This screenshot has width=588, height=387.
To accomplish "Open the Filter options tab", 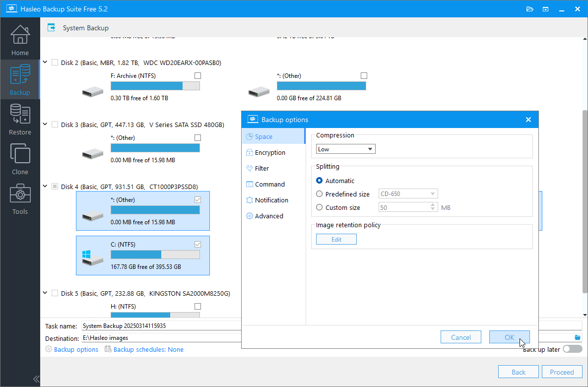I will click(273, 168).
